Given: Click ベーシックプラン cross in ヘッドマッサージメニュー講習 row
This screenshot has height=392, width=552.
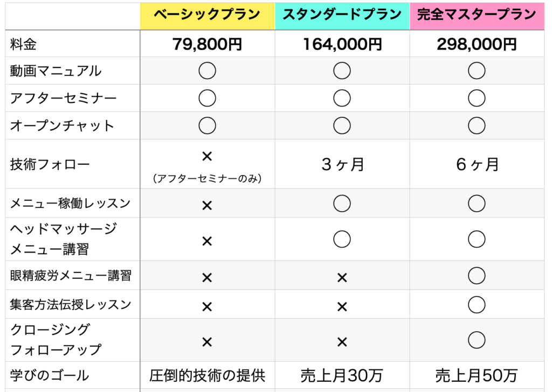Looking at the screenshot, I should pyautogui.click(x=207, y=241).
